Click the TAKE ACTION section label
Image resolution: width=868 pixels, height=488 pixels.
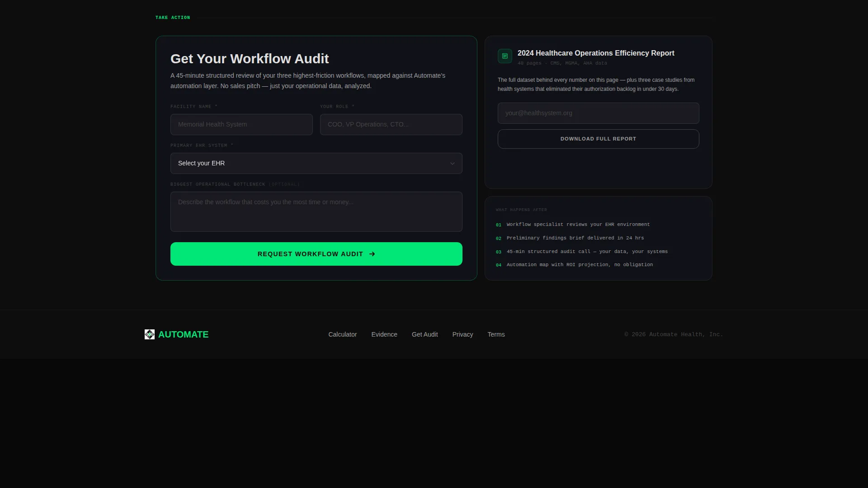(x=173, y=18)
